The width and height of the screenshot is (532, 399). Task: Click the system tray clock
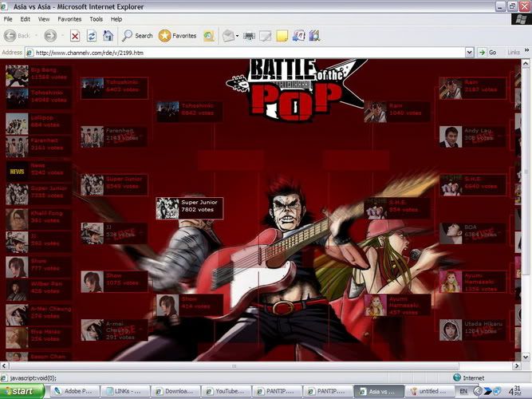514,391
